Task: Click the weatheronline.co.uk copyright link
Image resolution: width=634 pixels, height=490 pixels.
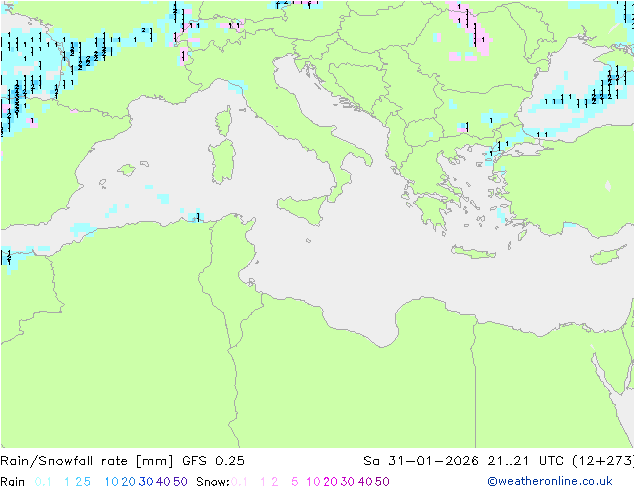Action: [550, 481]
